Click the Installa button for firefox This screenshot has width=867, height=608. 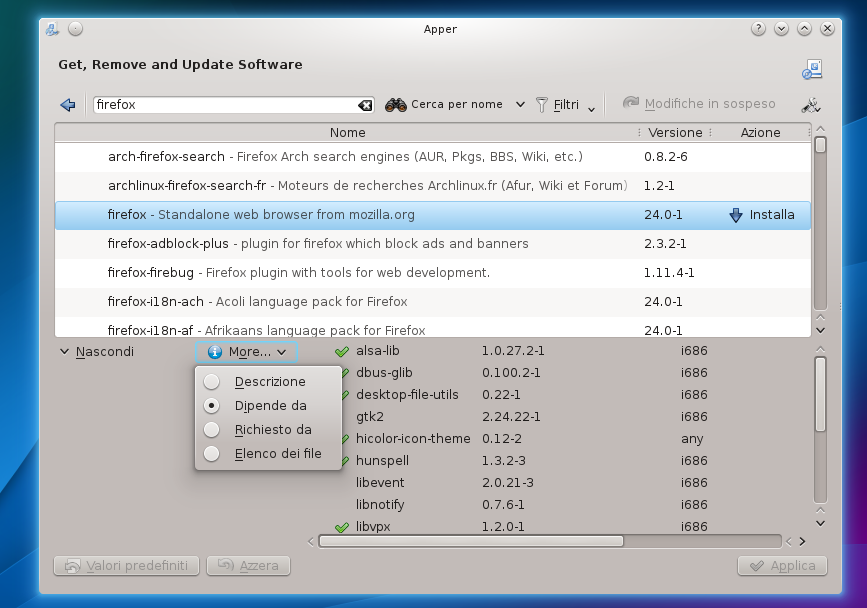tap(762, 215)
